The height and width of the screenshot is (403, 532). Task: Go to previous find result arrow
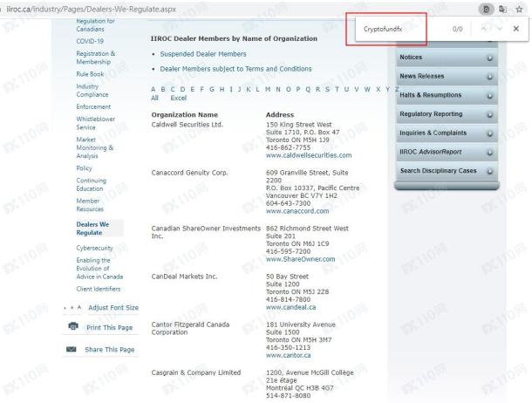484,29
